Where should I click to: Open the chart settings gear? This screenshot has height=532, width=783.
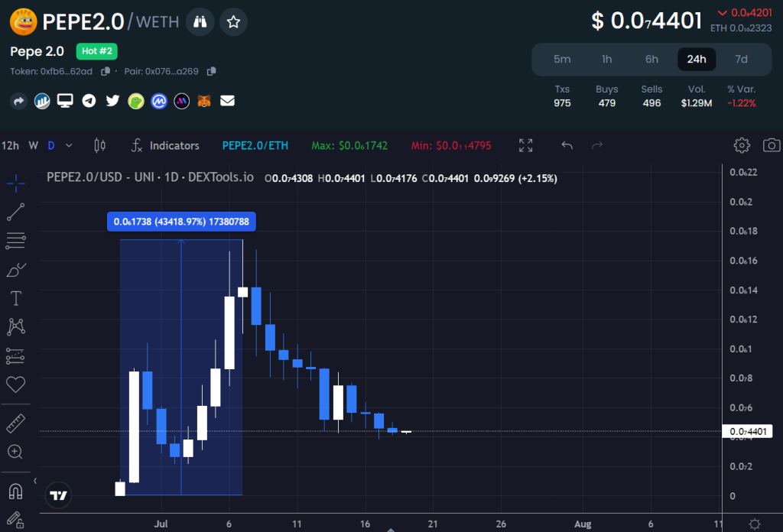tap(741, 144)
